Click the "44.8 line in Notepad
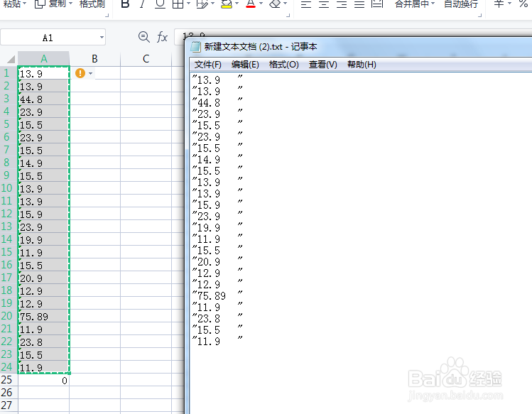The height and width of the screenshot is (414, 532). [217, 102]
